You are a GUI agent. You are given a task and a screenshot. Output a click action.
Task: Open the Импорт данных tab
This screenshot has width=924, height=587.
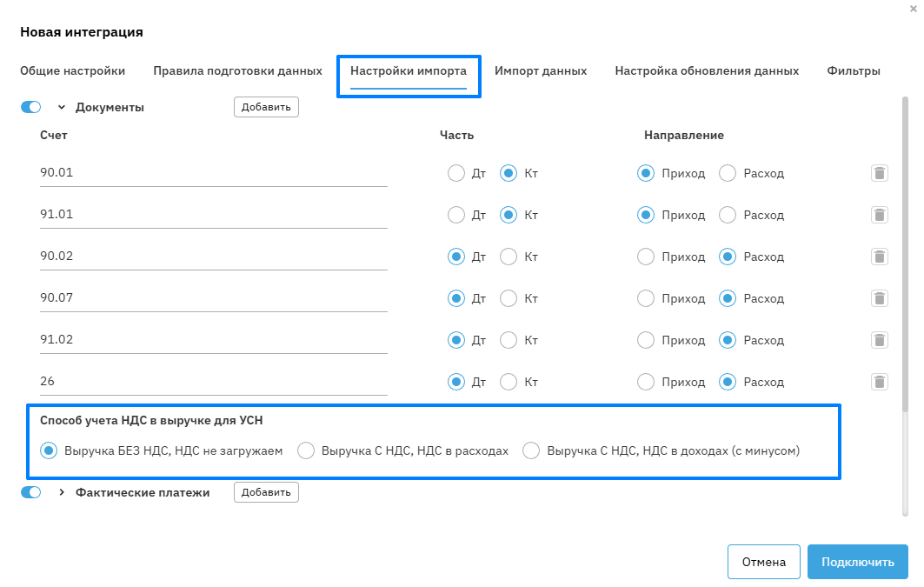(541, 70)
